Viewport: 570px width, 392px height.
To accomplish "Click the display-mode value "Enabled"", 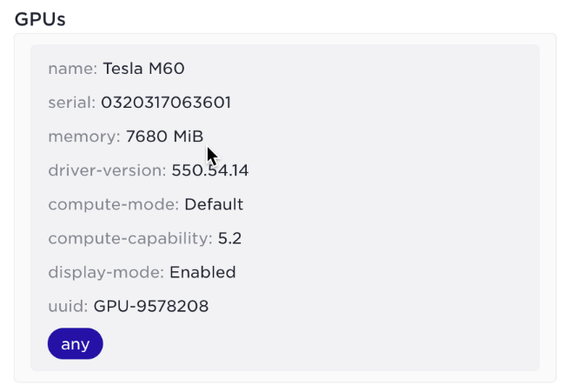I will pyautogui.click(x=202, y=272).
